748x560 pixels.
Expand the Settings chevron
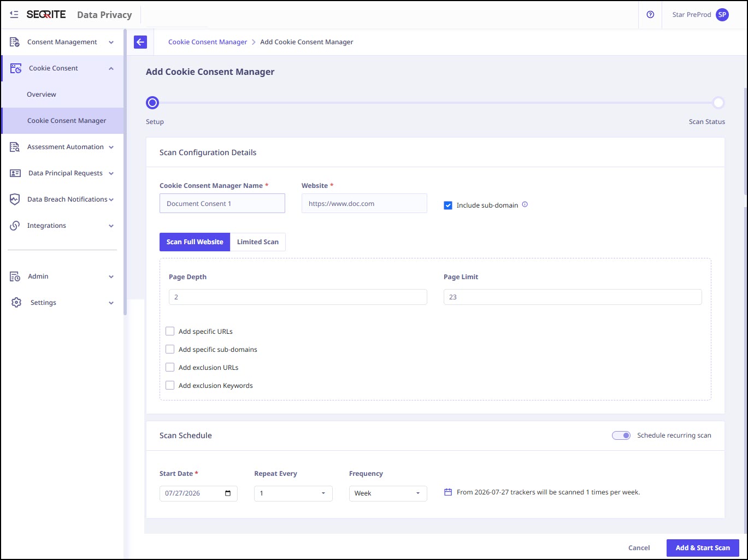click(111, 303)
